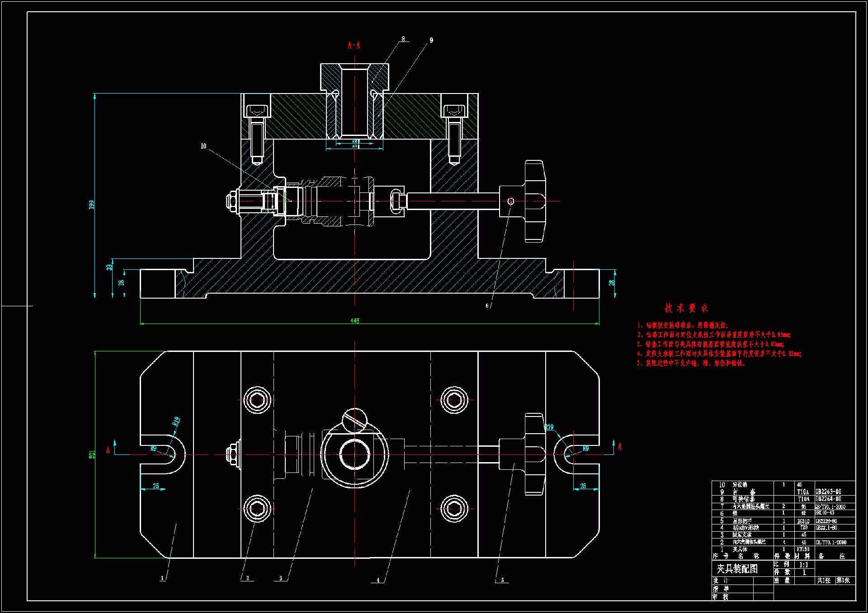The width and height of the screenshot is (868, 613).
Task: Select the right section arrow marker A
Action: [620, 447]
